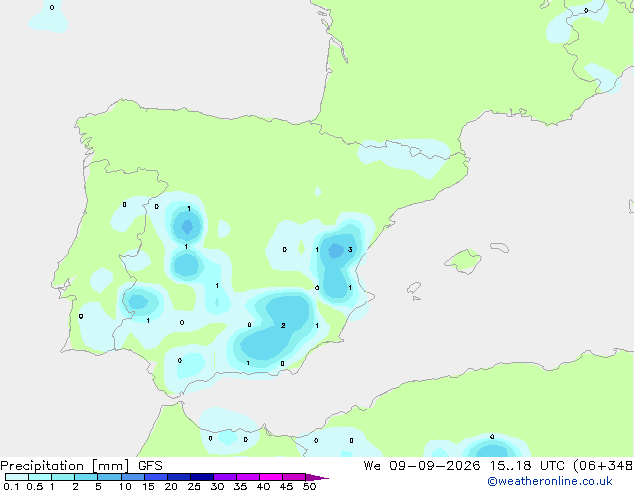Click the '0.5' legend scale label
This screenshot has height=490, width=634.
(35, 486)
